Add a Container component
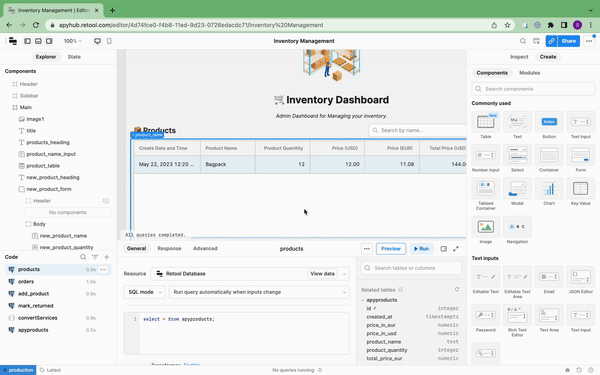 549,158
